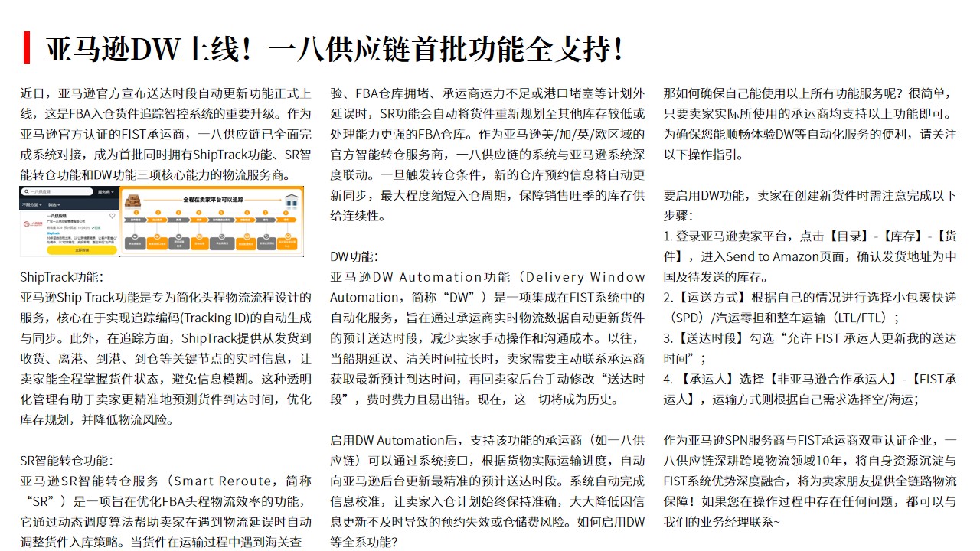Image resolution: width=980 pixels, height=551 pixels.
Task: Click step 8 circle at the flowchart end
Action: click(x=286, y=213)
